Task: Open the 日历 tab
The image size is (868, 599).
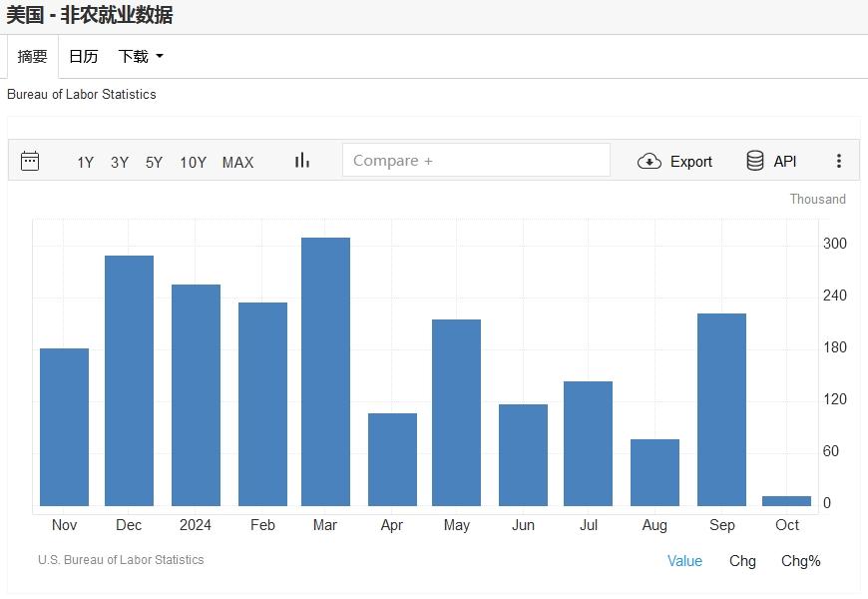Action: (83, 57)
